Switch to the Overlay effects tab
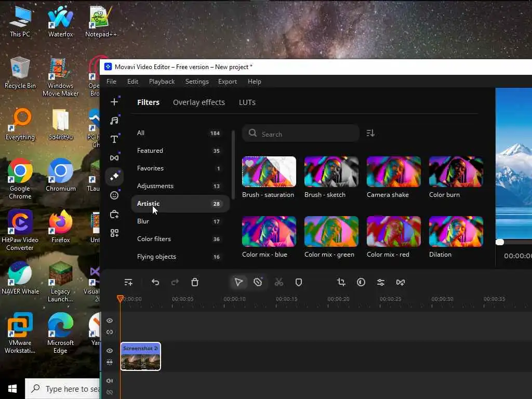The height and width of the screenshot is (399, 532). point(199,102)
